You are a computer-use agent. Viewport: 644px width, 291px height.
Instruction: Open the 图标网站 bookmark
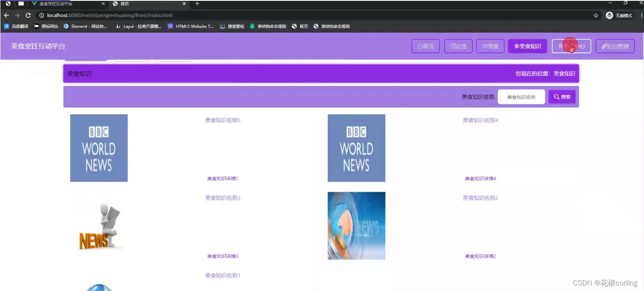coord(46,26)
